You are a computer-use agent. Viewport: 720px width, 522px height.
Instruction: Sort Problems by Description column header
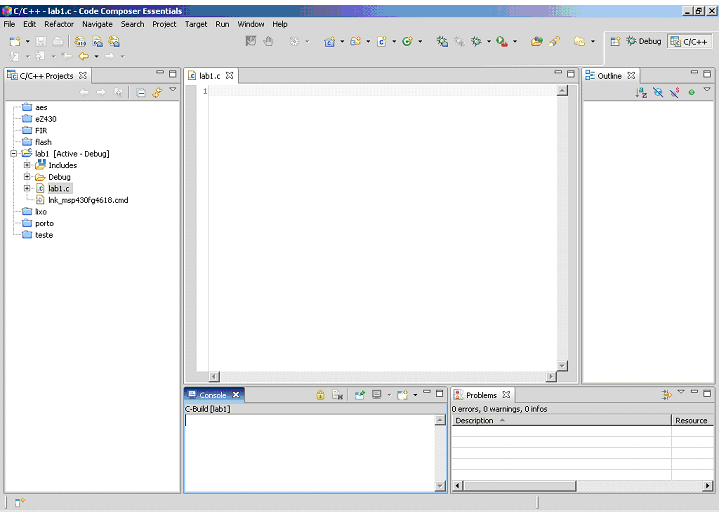point(561,421)
